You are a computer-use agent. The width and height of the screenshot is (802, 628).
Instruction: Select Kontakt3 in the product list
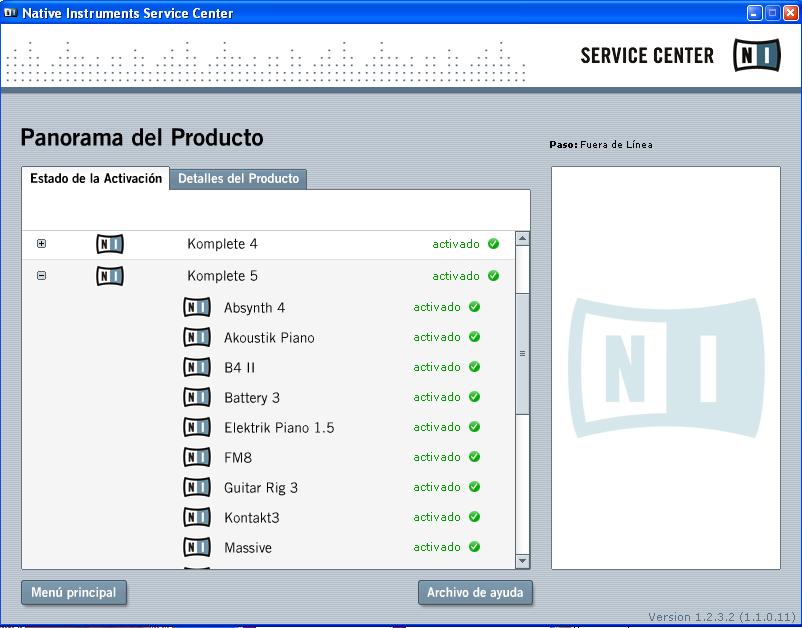(x=252, y=518)
